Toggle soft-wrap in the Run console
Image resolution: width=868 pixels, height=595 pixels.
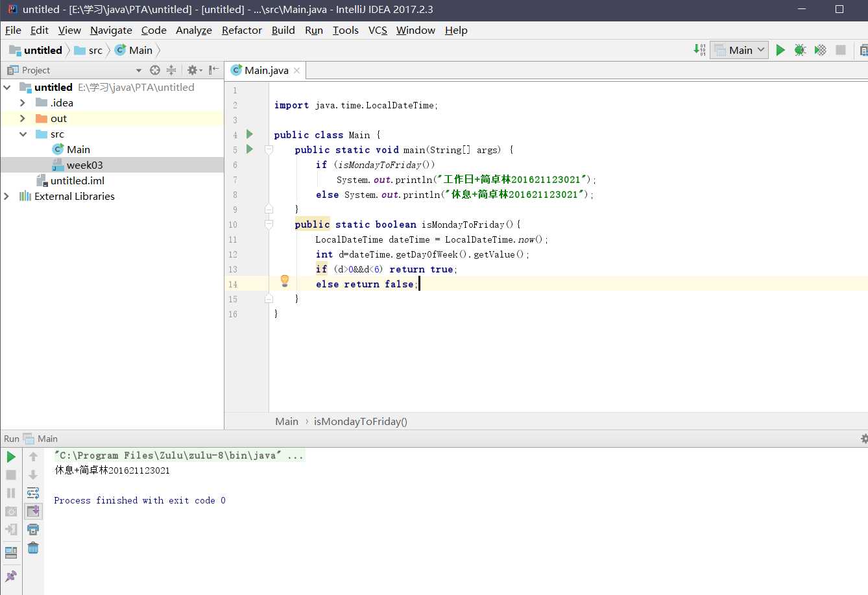[33, 493]
